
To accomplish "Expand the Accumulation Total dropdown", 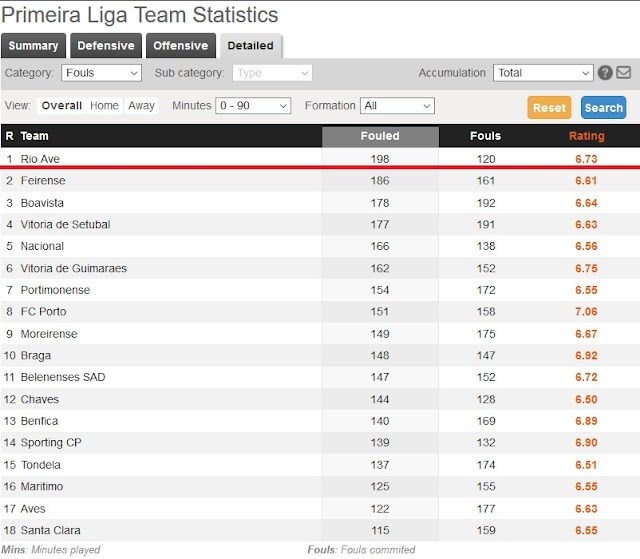I will pos(543,73).
